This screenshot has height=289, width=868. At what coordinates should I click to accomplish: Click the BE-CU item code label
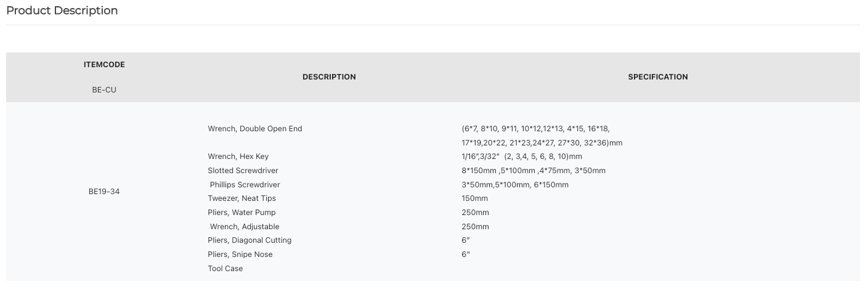pos(104,90)
